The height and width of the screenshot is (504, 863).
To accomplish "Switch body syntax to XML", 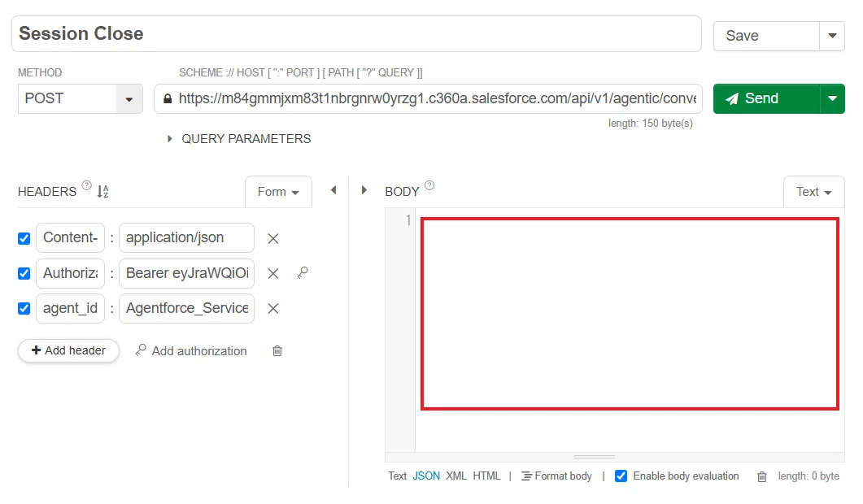I will pyautogui.click(x=456, y=476).
